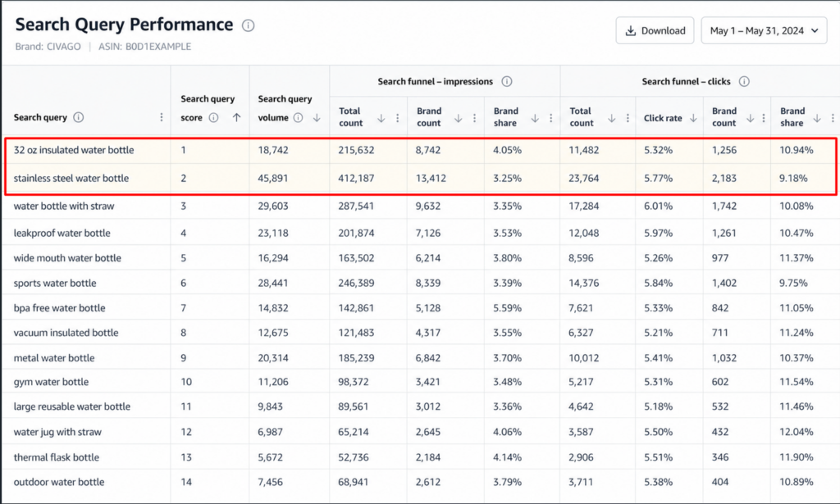The height and width of the screenshot is (504, 840).
Task: Sort impressions Total count column descending
Action: (x=381, y=118)
